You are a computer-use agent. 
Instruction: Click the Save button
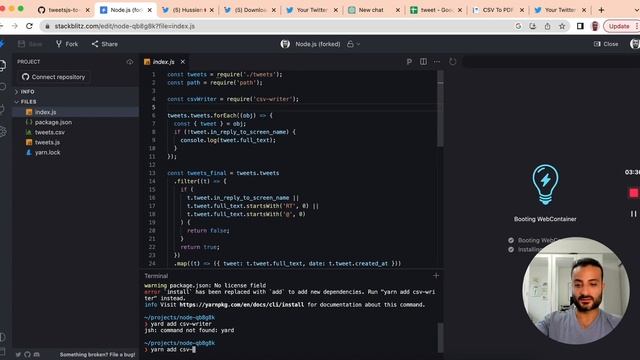coord(30,44)
